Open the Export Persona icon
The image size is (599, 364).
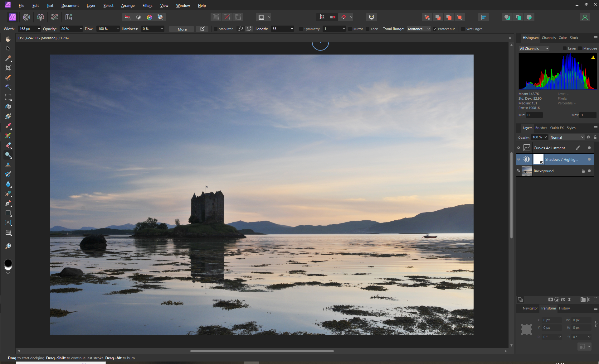[69, 17]
